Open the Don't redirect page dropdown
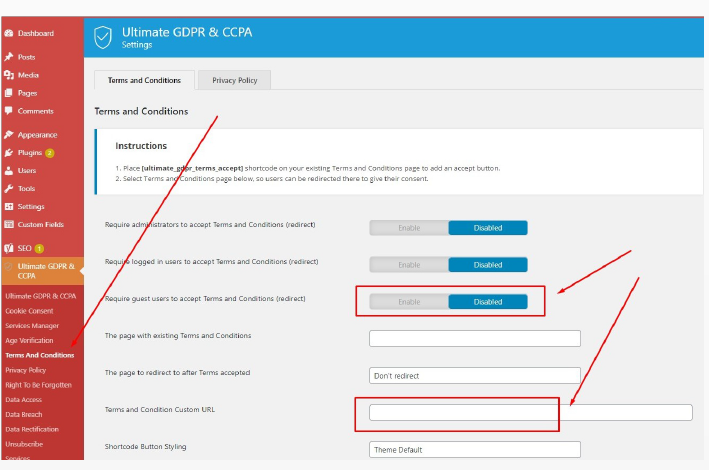 [x=475, y=375]
